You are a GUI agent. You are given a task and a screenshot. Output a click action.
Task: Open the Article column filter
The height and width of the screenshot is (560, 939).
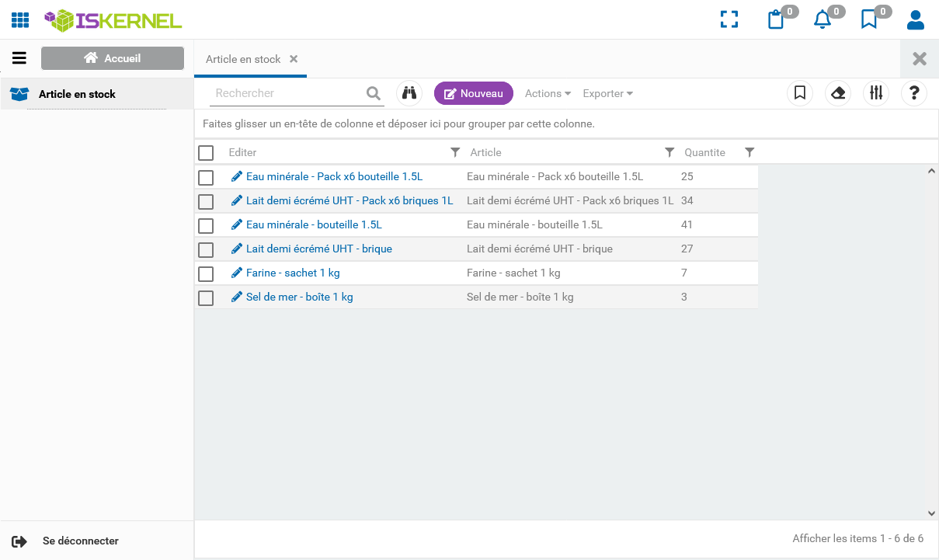click(669, 152)
